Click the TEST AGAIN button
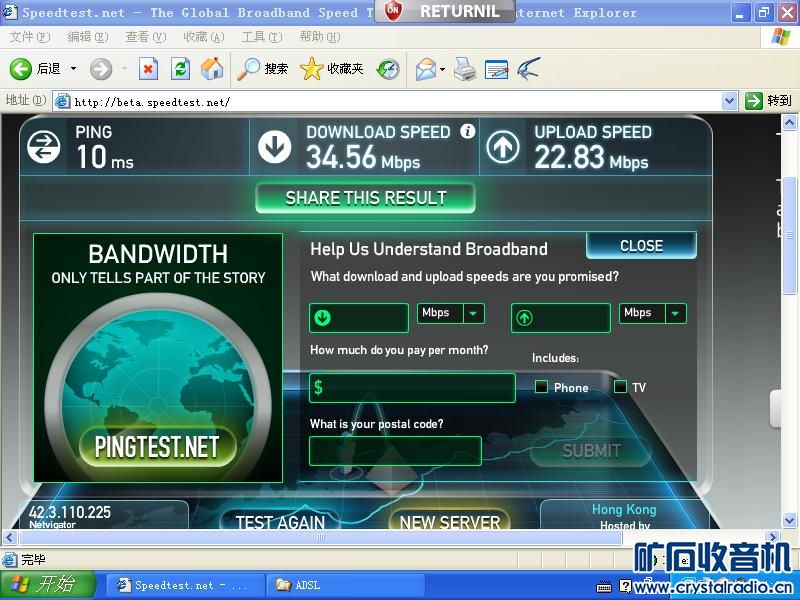This screenshot has height=600, width=800. 280,520
